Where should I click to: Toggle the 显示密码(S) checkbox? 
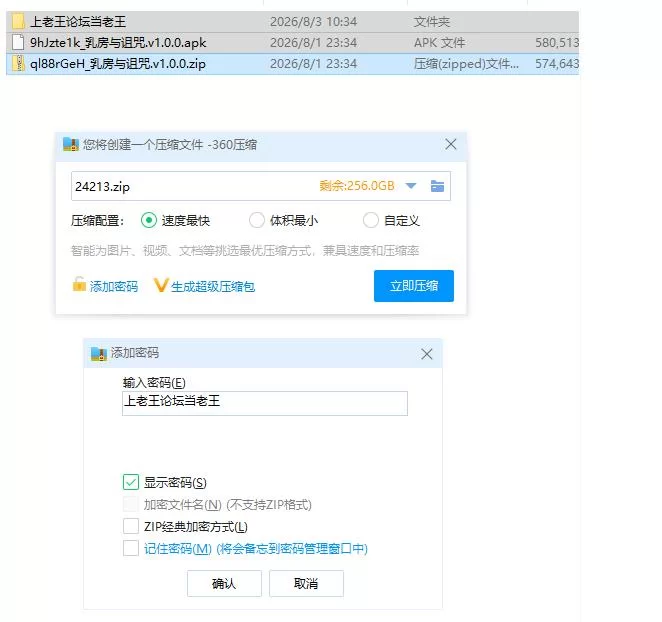tap(130, 482)
